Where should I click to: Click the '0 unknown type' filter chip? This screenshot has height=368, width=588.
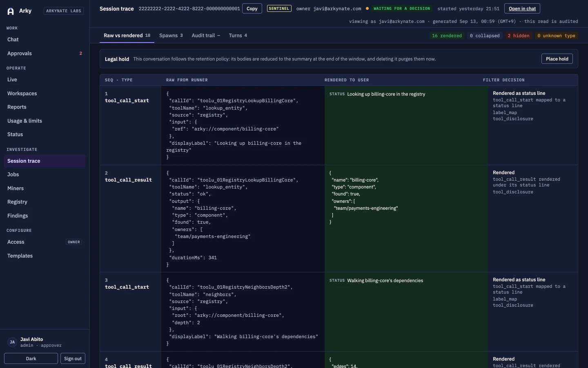tap(556, 36)
